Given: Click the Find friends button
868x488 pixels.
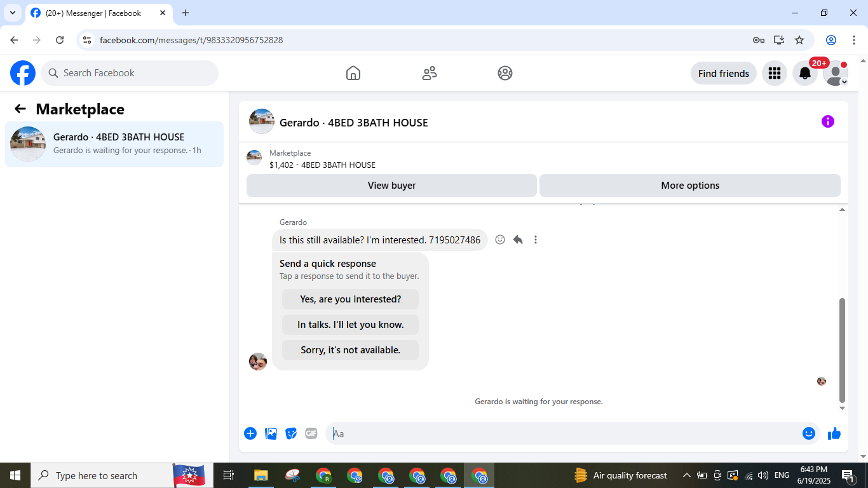Looking at the screenshot, I should (724, 73).
